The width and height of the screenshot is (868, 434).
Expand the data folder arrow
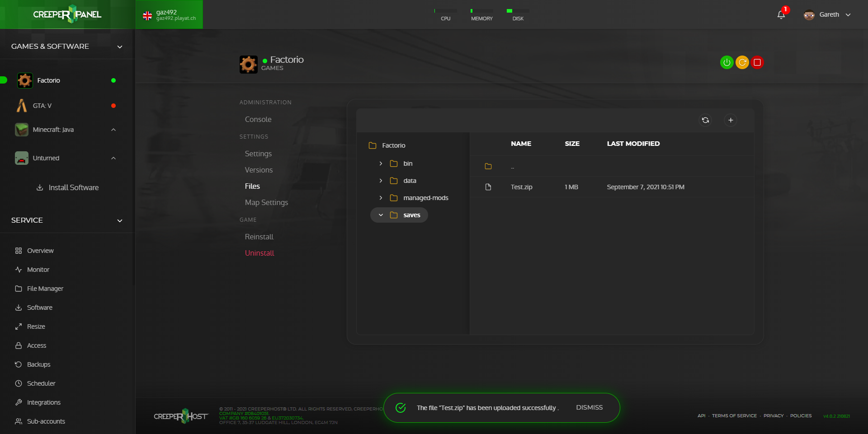pyautogui.click(x=381, y=181)
